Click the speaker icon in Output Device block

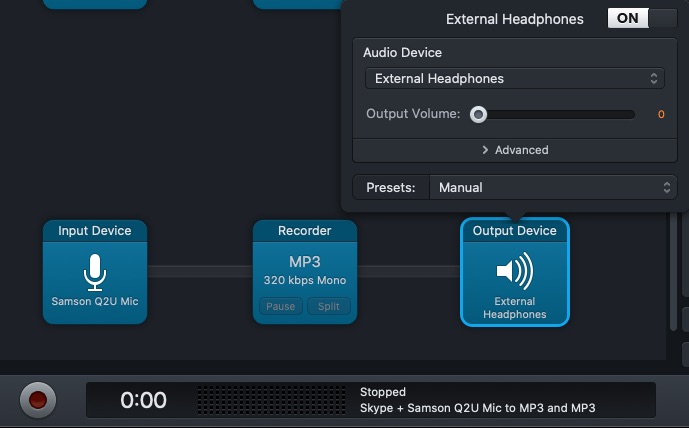click(515, 271)
